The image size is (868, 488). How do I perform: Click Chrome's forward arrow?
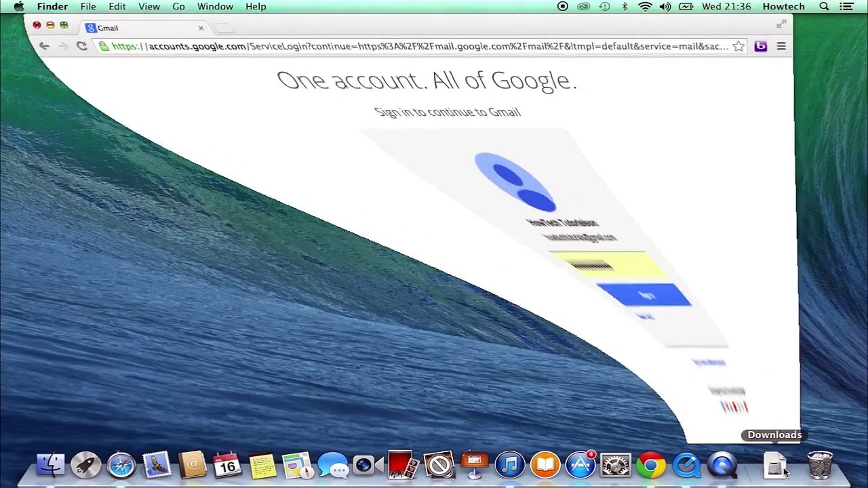pos(62,46)
